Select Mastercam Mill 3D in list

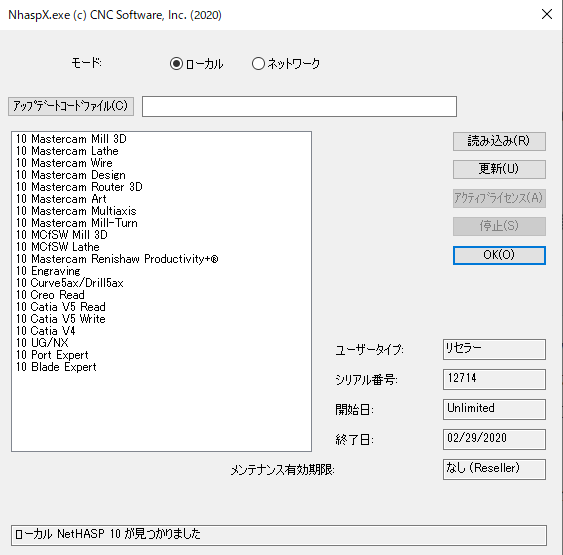[71, 139]
